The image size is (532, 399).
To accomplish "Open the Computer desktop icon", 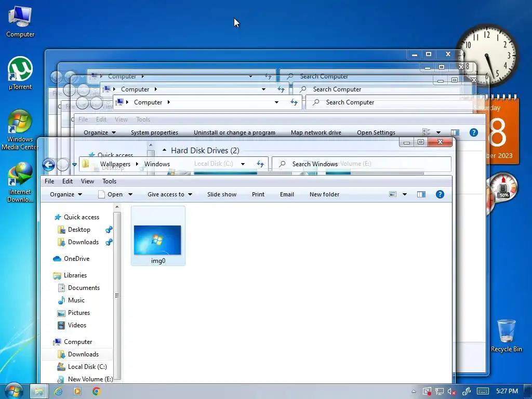I will point(20,22).
